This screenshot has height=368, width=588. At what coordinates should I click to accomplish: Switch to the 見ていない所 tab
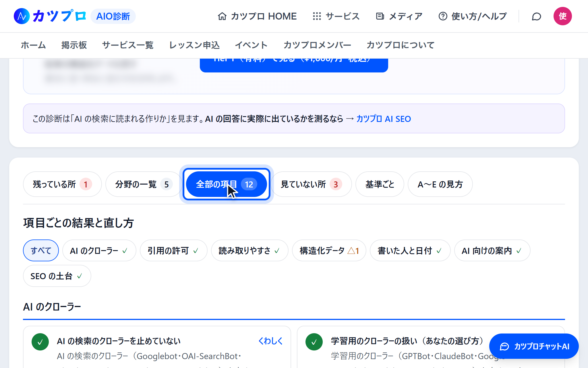pos(312,184)
